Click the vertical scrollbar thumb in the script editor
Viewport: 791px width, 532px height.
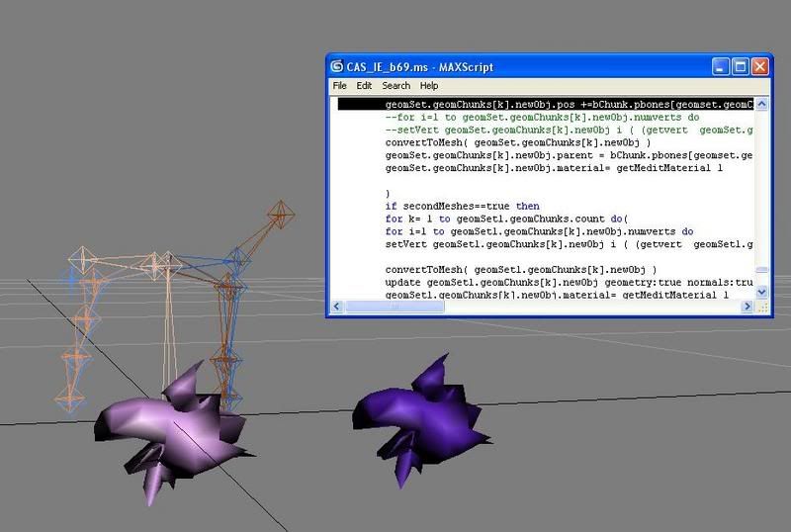coord(761,270)
